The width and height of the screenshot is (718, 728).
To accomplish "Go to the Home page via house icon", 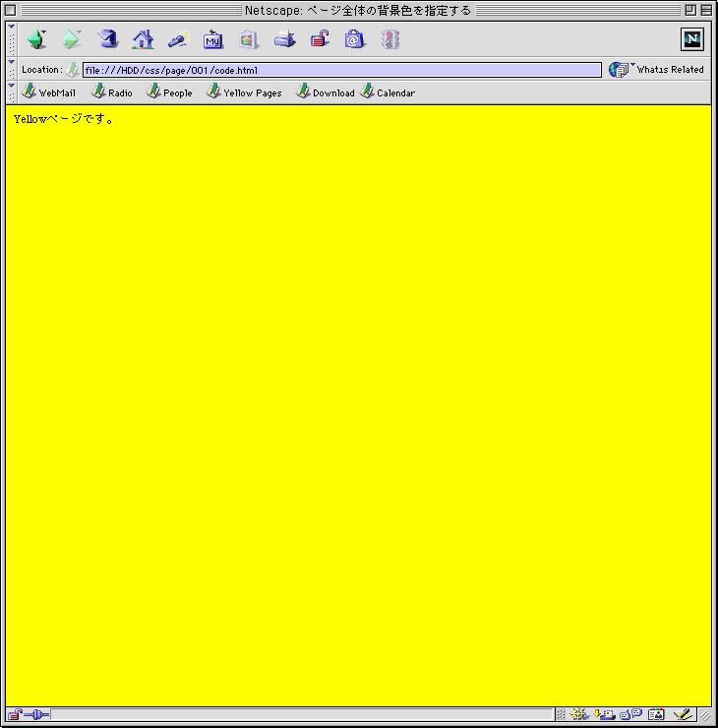I will (x=143, y=39).
